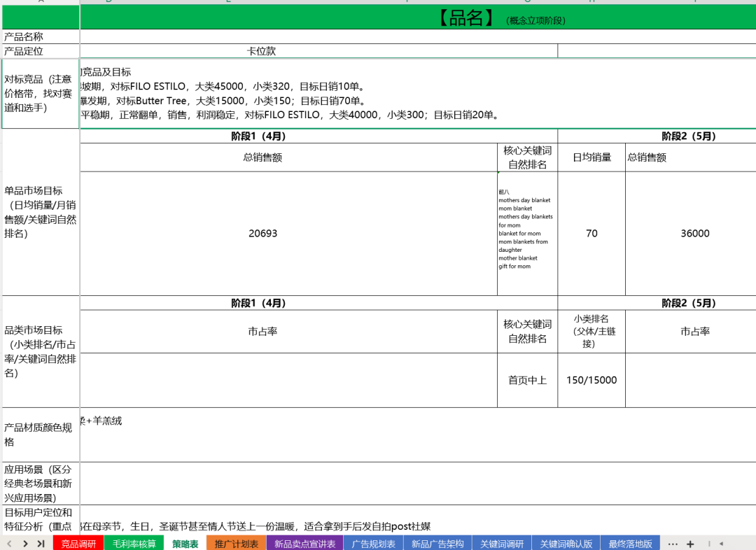Click the previous sheet arrow
The width and height of the screenshot is (756, 550).
(x=10, y=544)
